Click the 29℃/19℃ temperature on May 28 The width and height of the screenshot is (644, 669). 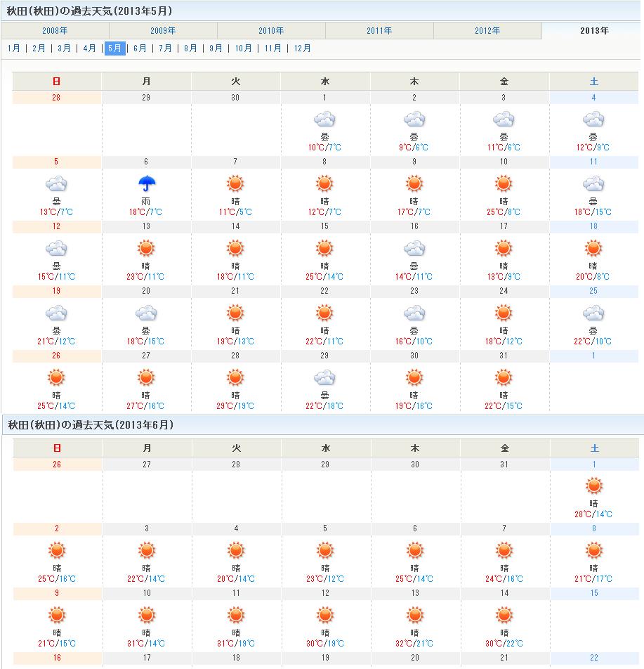(x=235, y=406)
